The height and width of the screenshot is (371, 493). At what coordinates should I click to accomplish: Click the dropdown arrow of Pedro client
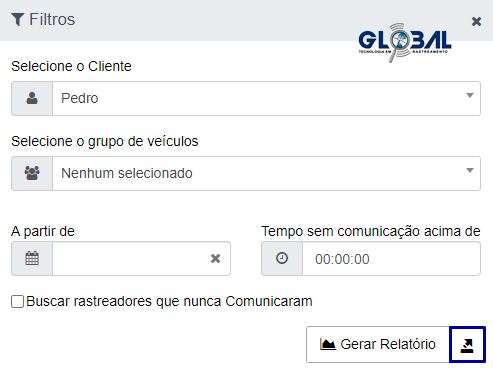(x=470, y=96)
